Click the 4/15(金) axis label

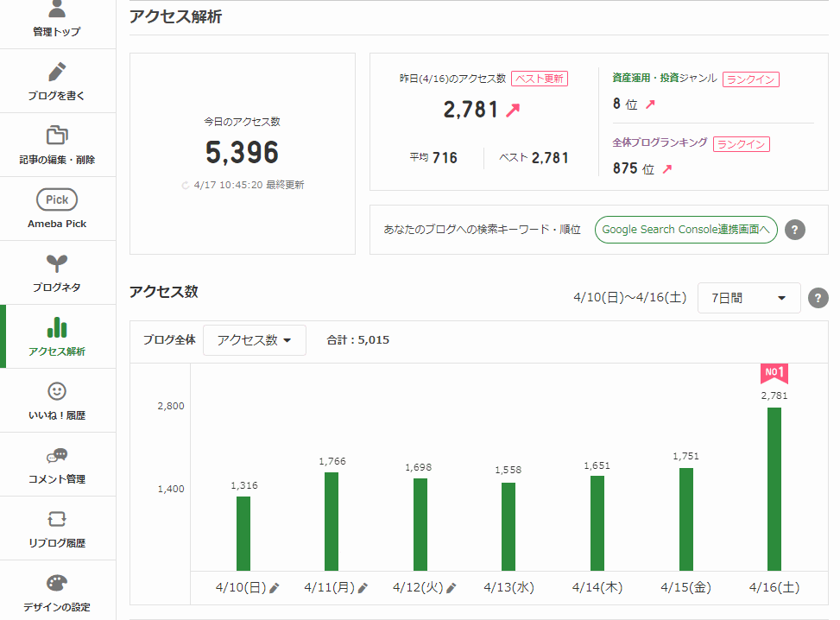(686, 588)
